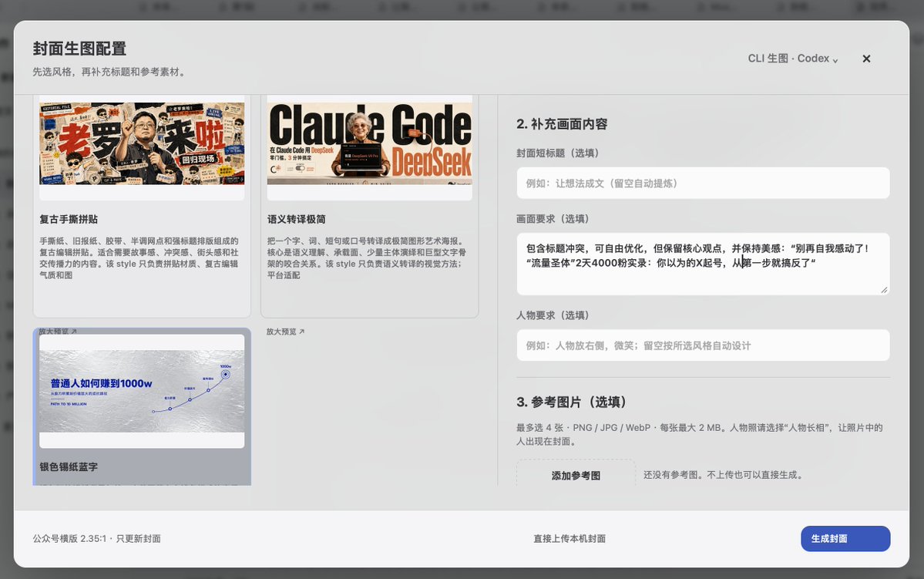Image resolution: width=924 pixels, height=579 pixels.
Task: Click into the 画面要求 text area
Action: click(703, 264)
